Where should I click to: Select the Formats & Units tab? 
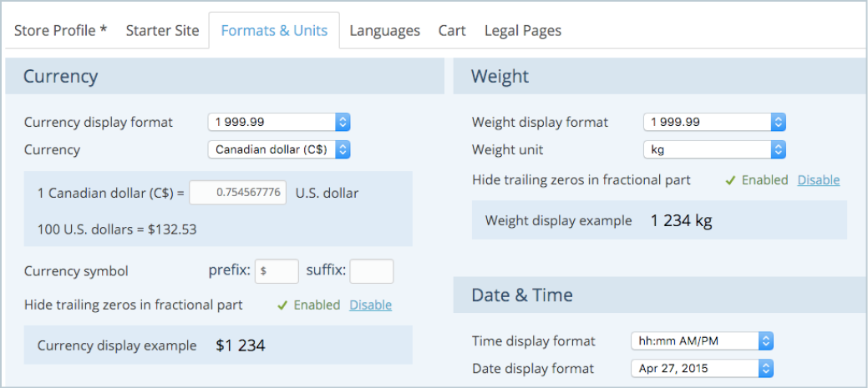[274, 30]
